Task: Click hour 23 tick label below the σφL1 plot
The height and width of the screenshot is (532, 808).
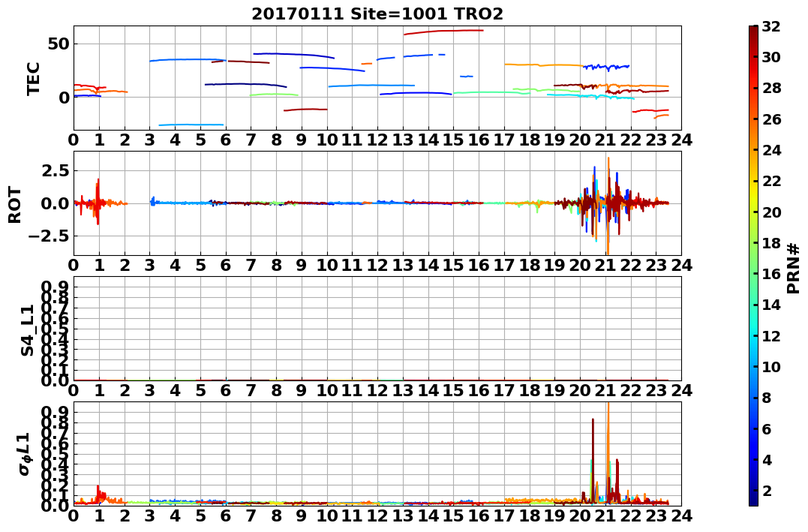Action: point(656,515)
